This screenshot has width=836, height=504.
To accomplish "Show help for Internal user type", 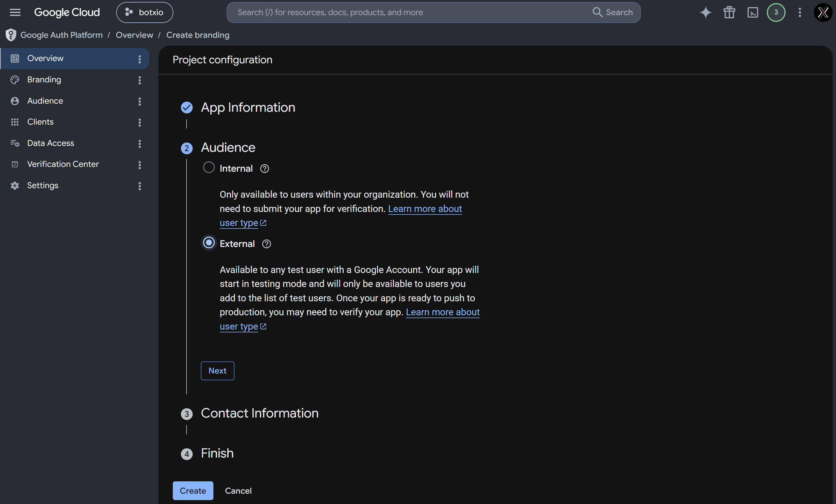I will [264, 169].
